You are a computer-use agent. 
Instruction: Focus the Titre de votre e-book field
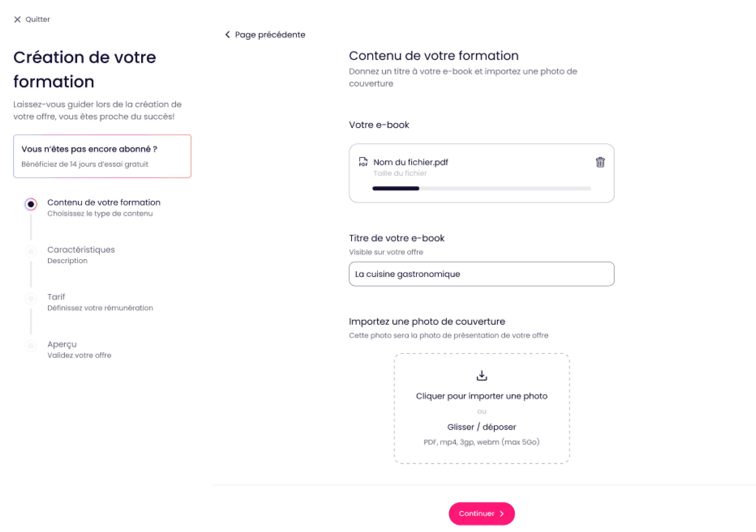[x=481, y=274]
